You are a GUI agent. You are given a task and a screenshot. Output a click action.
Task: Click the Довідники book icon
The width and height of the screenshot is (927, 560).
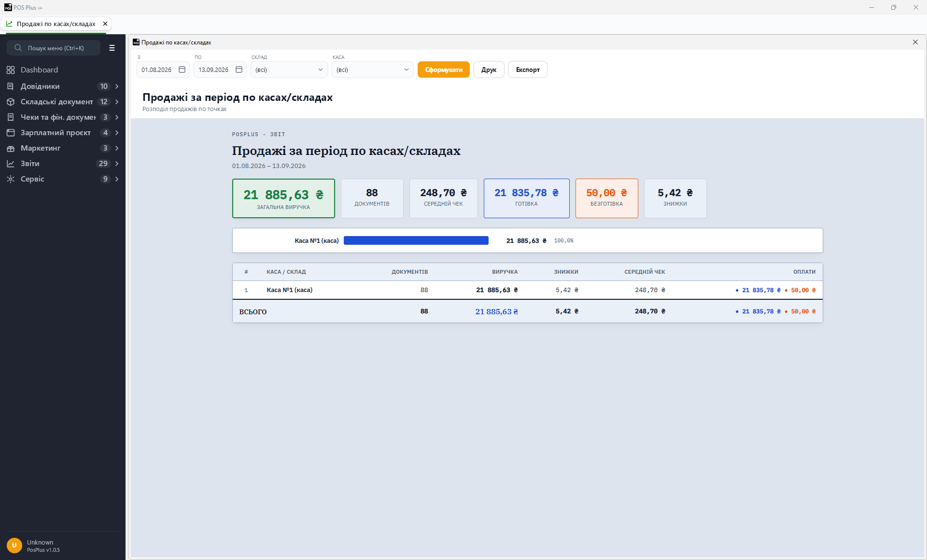pos(11,86)
